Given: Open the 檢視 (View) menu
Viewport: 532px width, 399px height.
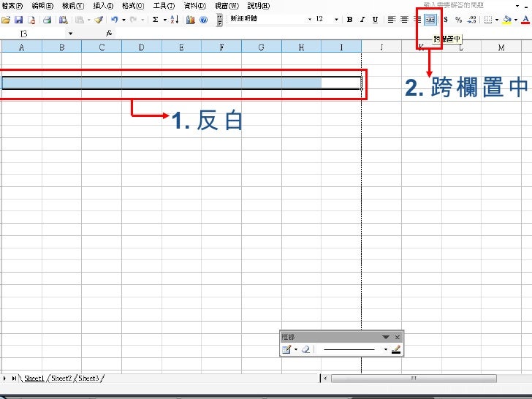Looking at the screenshot, I should tap(73, 6).
